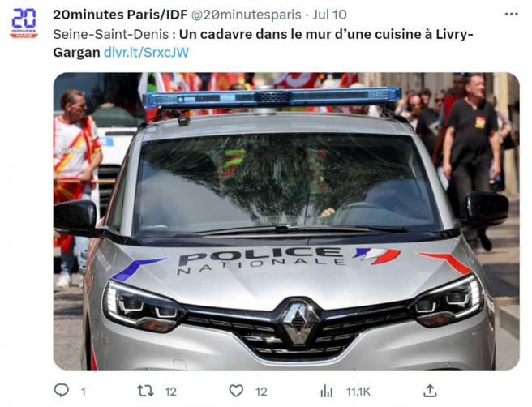
Task: Like the tweet with the heart icon
Action: tap(236, 391)
